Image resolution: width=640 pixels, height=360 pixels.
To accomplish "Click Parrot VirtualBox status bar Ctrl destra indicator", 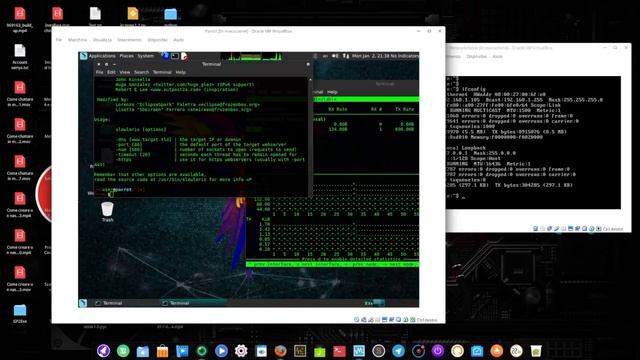I will point(427,320).
